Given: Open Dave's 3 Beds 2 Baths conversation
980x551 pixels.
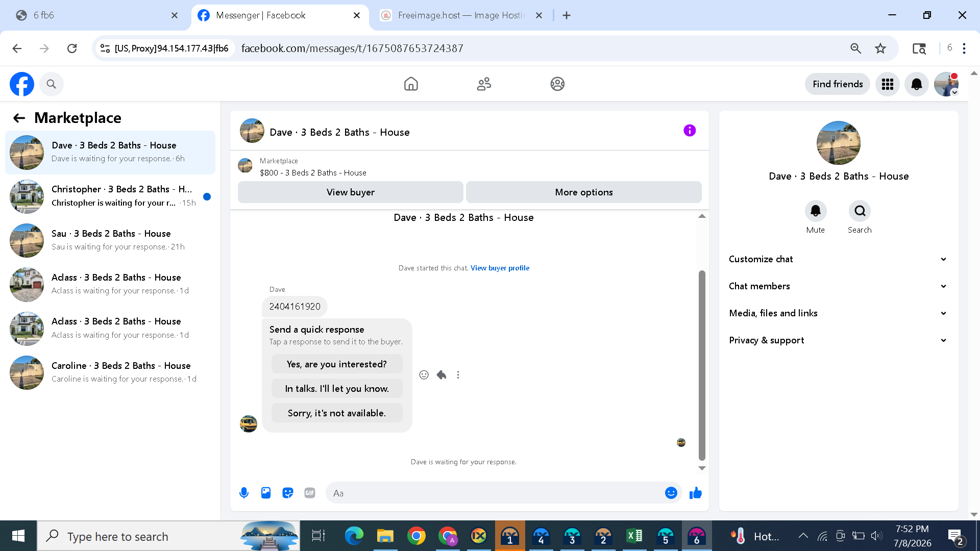Looking at the screenshot, I should pos(110,152).
